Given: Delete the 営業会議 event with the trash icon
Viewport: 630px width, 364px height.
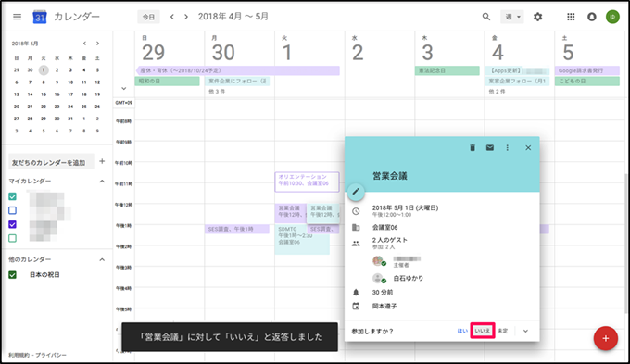Looking at the screenshot, I should 472,148.
